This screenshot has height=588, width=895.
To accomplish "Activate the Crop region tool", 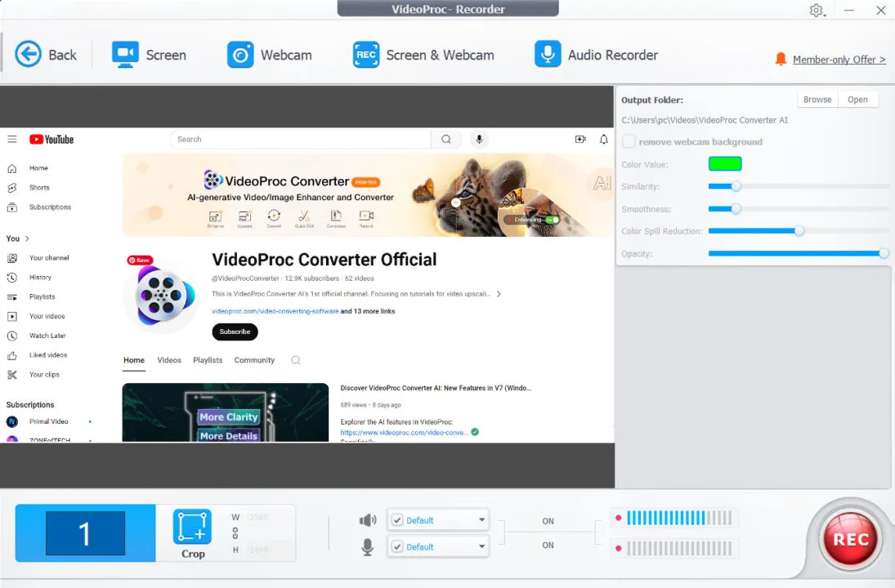I will [192, 528].
